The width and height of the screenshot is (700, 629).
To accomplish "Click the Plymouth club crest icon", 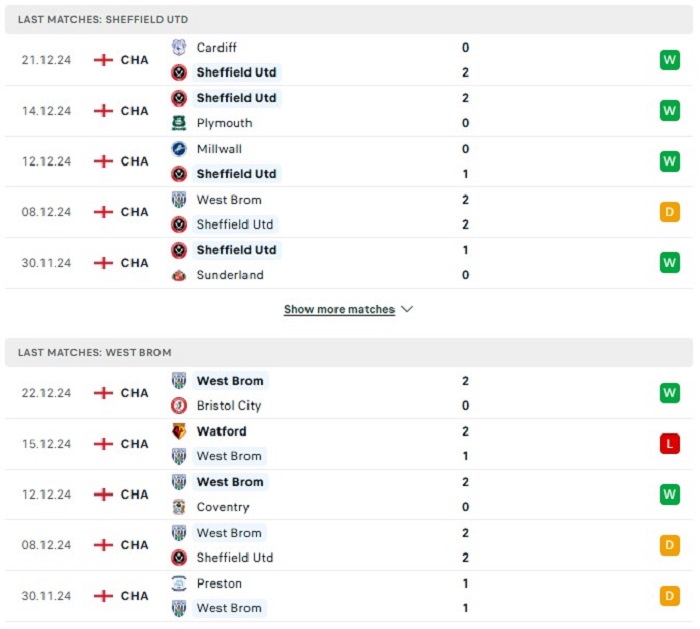I will (179, 123).
